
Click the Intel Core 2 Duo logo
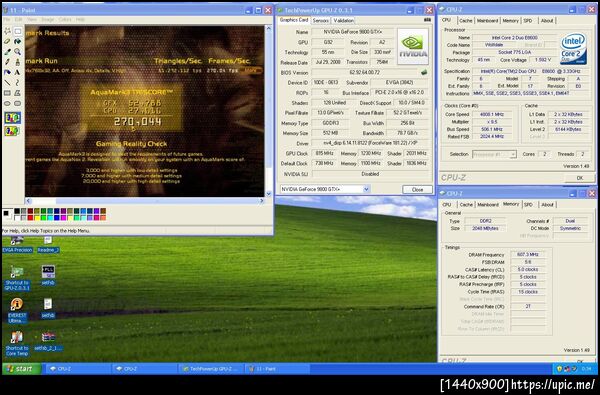click(x=573, y=48)
